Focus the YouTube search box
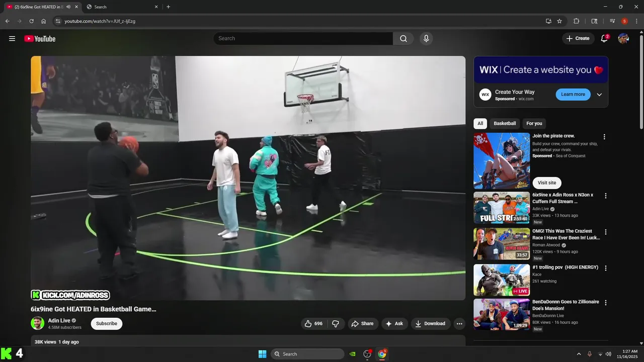 click(x=303, y=39)
